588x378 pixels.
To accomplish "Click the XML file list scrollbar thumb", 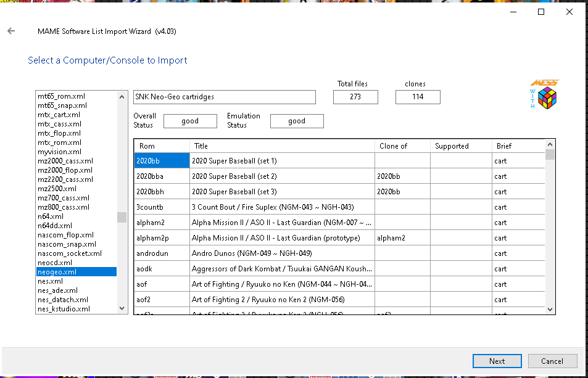I will 122,217.
